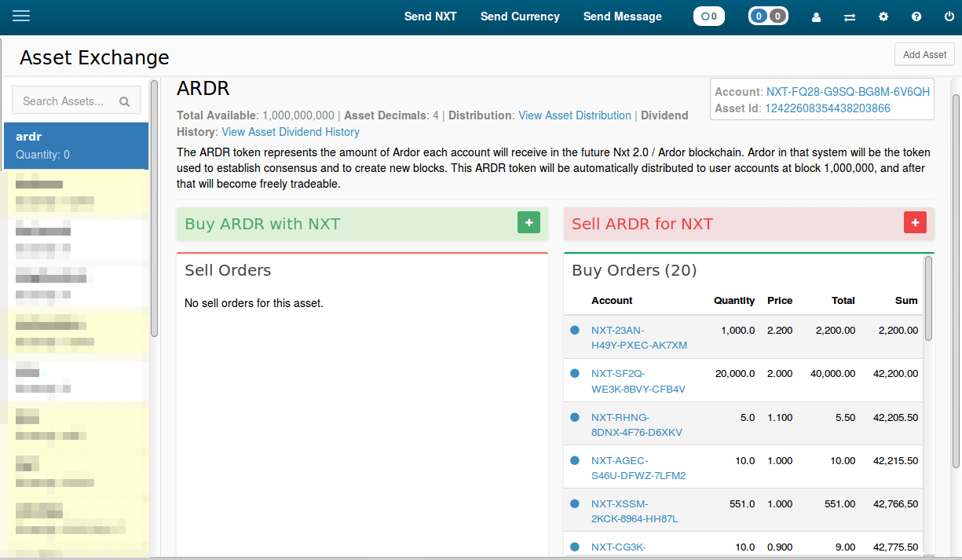Click the Sell ARDR for NXT heading

[642, 224]
